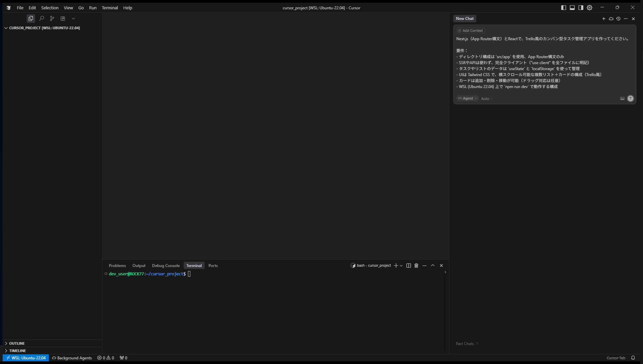Expand the OUTLINE section
This screenshot has width=643, height=364.
click(x=17, y=343)
